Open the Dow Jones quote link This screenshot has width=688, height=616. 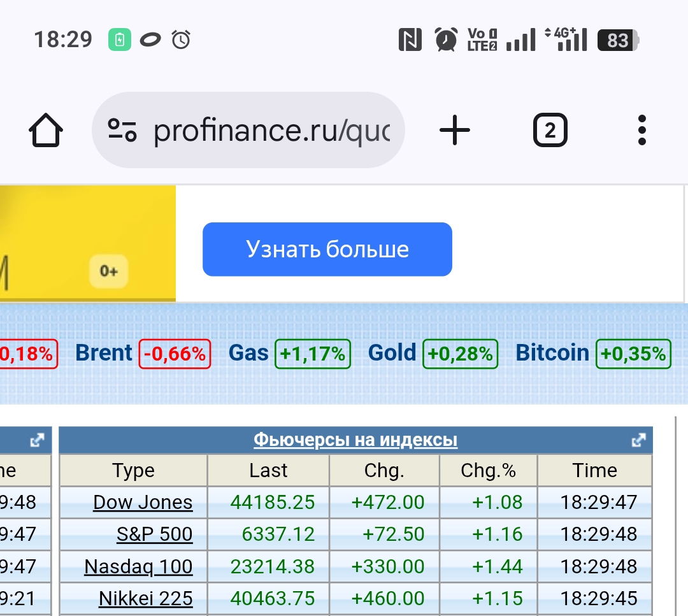pos(143,502)
